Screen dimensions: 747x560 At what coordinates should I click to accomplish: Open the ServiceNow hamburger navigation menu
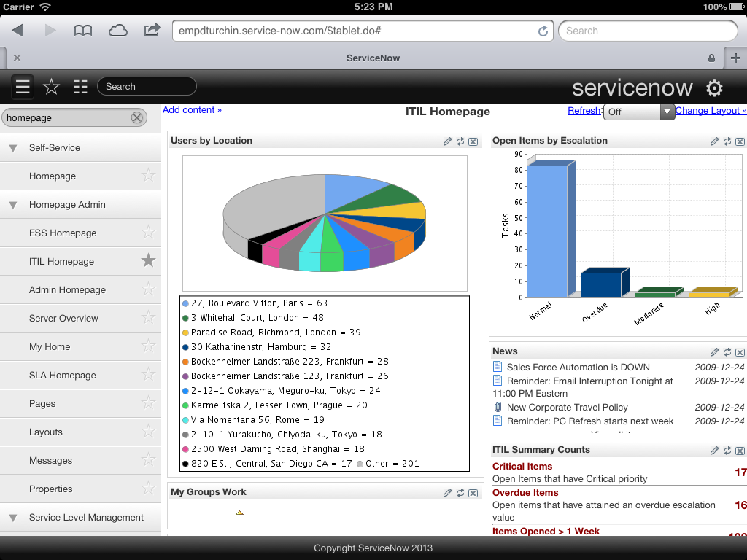point(23,87)
